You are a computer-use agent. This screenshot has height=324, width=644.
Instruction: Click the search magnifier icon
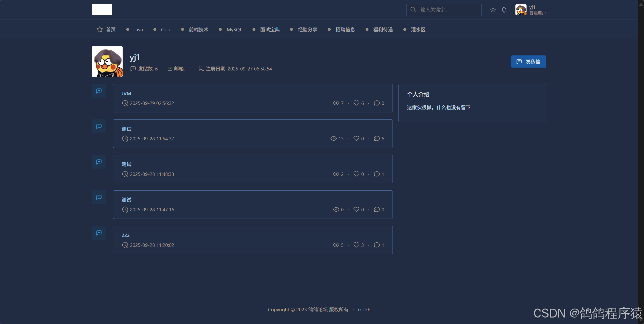click(413, 10)
